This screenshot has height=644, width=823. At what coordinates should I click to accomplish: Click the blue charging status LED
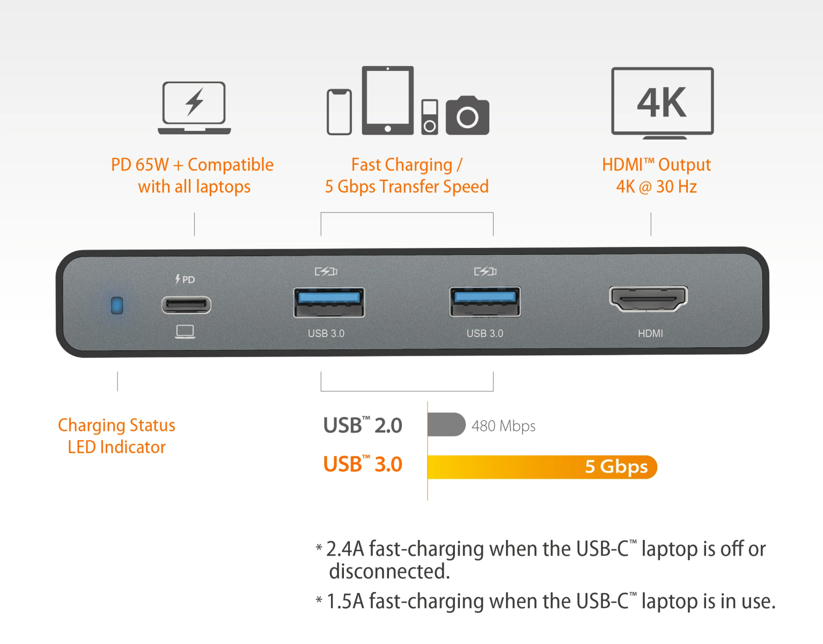117,305
